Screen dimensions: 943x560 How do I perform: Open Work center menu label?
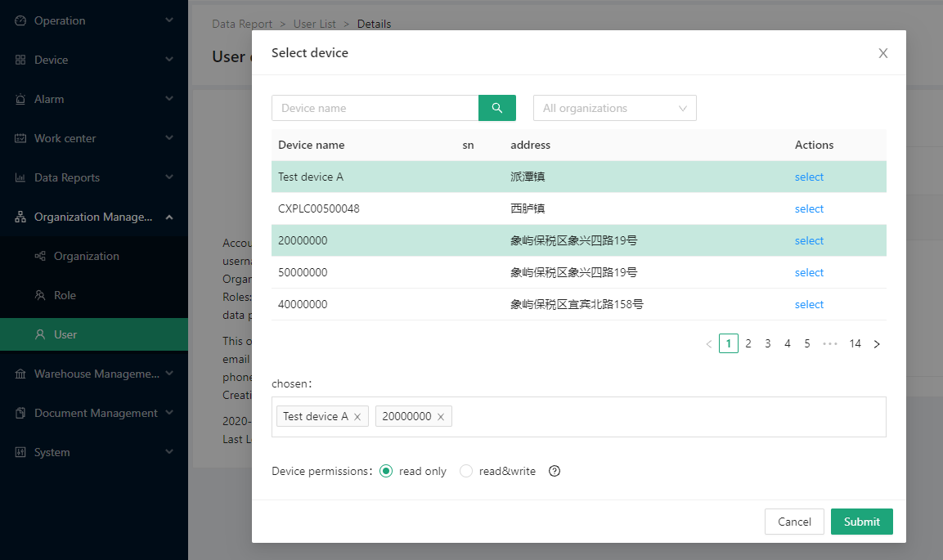[x=65, y=138]
